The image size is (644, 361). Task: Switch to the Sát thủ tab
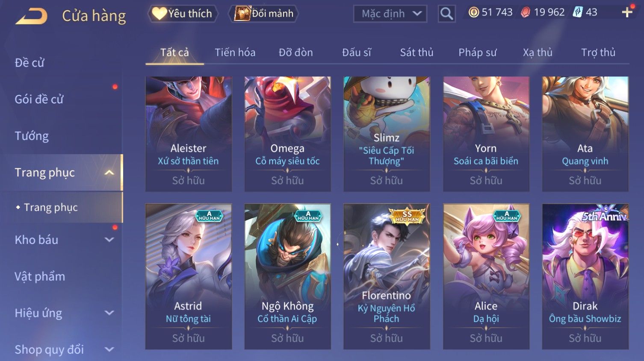417,53
